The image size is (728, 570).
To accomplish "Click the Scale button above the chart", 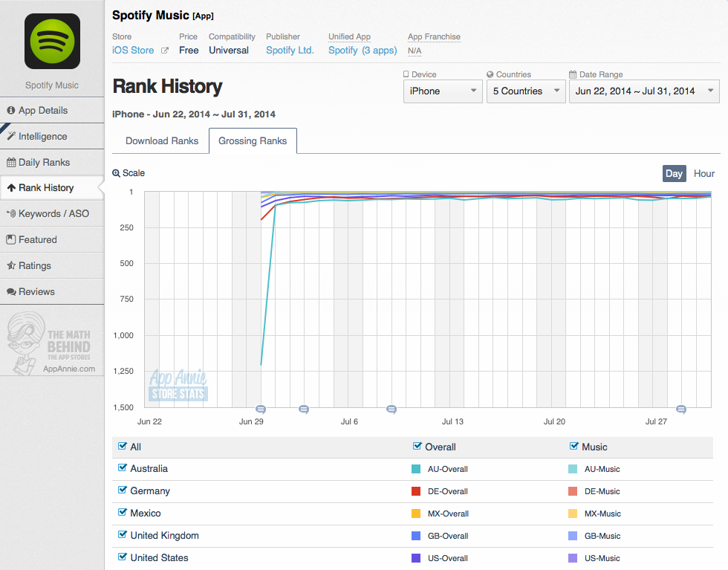I will pos(129,173).
